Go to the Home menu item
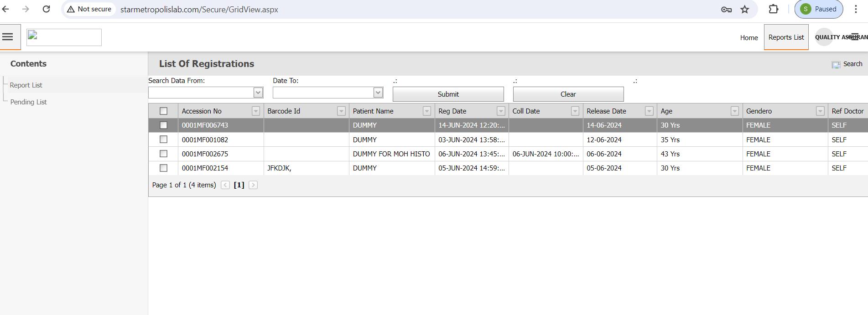 tap(748, 38)
